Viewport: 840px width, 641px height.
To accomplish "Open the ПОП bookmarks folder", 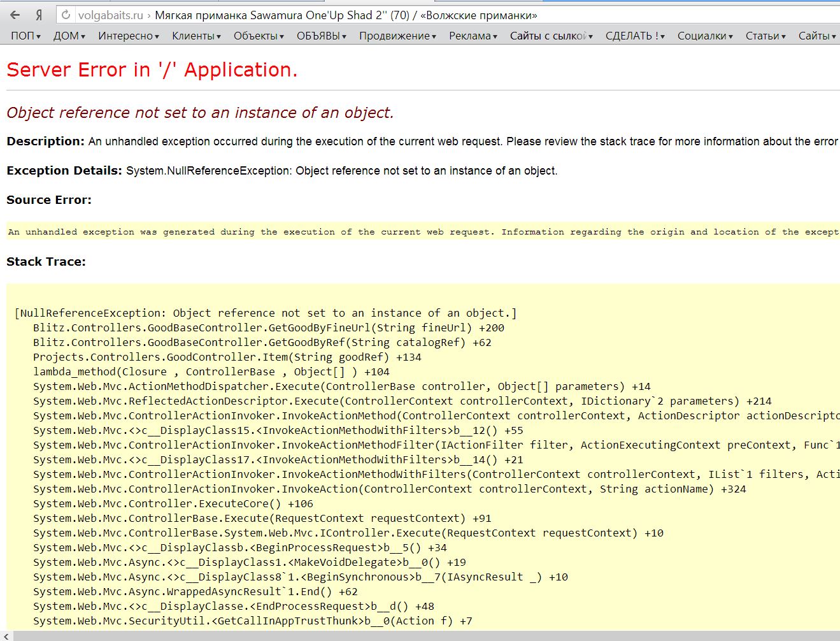I will pyautogui.click(x=25, y=36).
